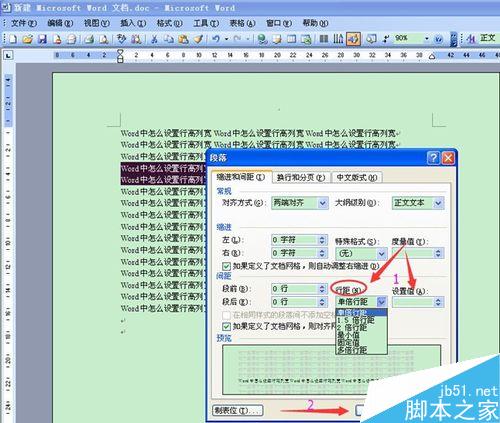The image size is (500, 423).
Task: Open the 帮助 menu
Action: 315,23
